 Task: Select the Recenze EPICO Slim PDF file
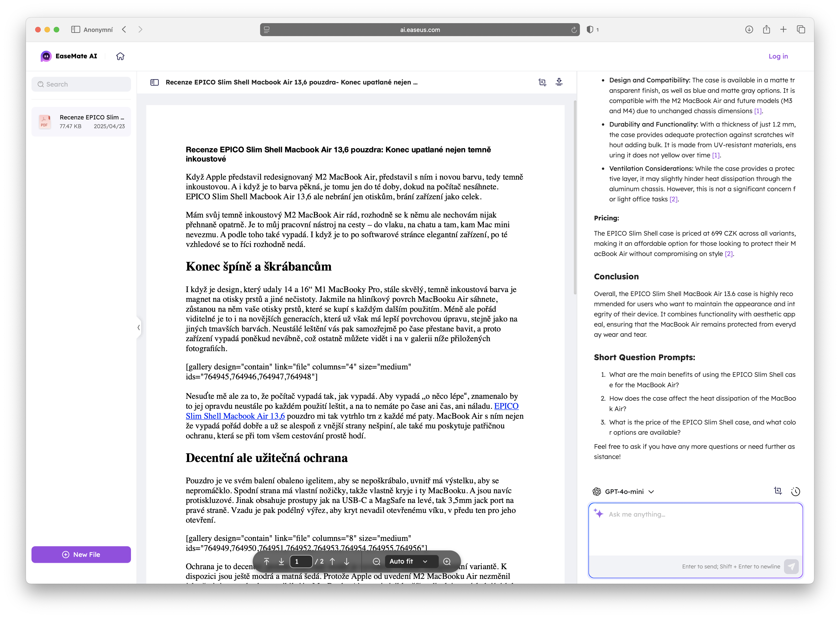(x=81, y=122)
